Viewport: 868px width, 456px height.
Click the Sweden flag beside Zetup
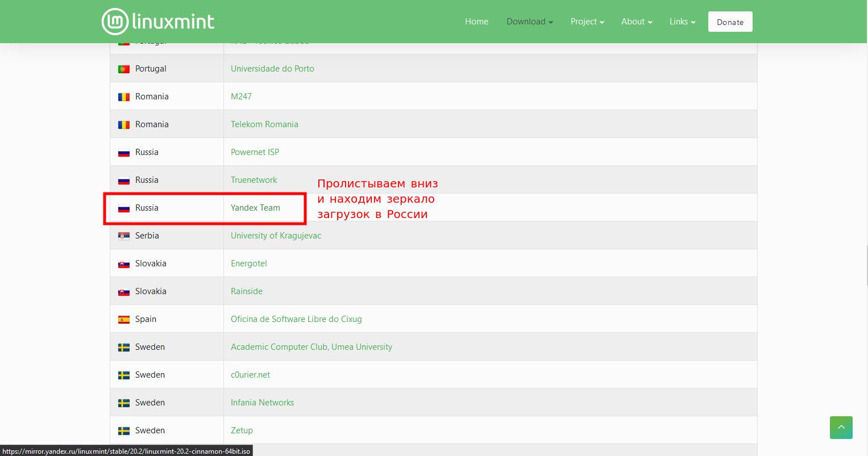click(x=123, y=430)
